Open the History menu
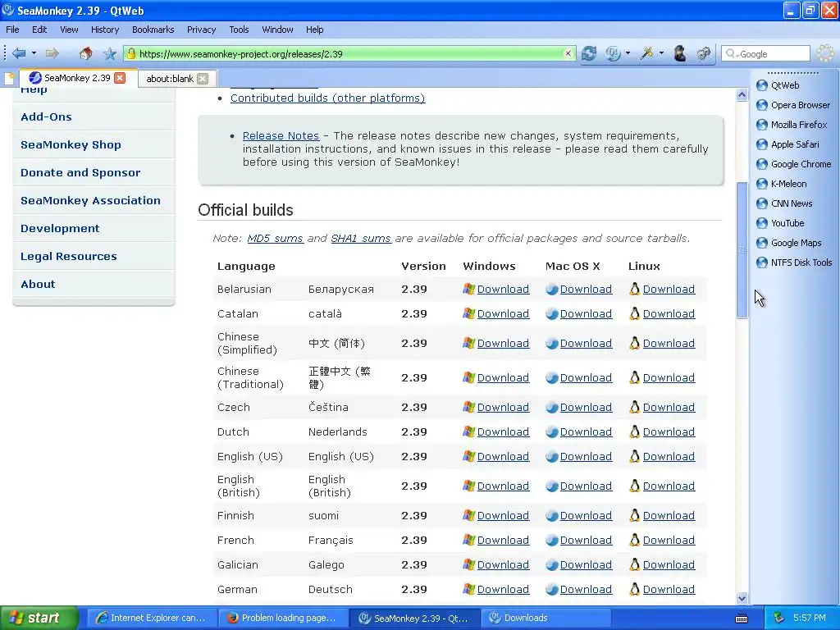Image resolution: width=840 pixels, height=630 pixels. pos(104,30)
